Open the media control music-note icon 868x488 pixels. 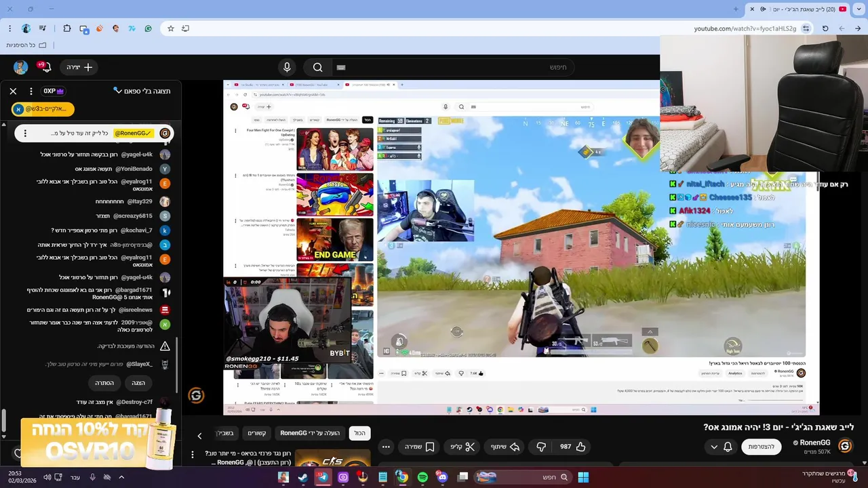[43, 28]
